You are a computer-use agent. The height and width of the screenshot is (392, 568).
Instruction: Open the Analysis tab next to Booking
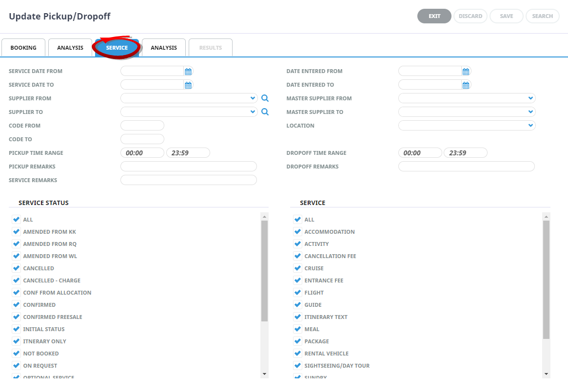[70, 48]
